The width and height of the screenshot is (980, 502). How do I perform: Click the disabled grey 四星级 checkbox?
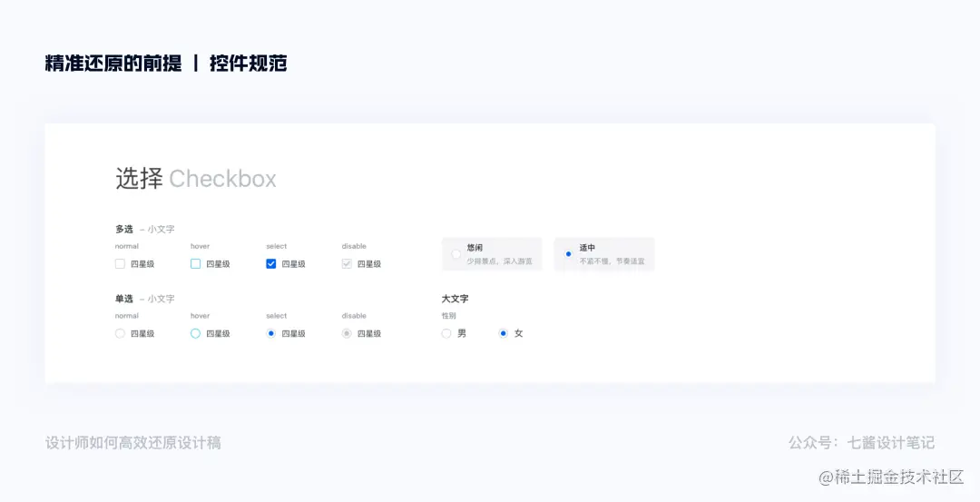point(347,264)
